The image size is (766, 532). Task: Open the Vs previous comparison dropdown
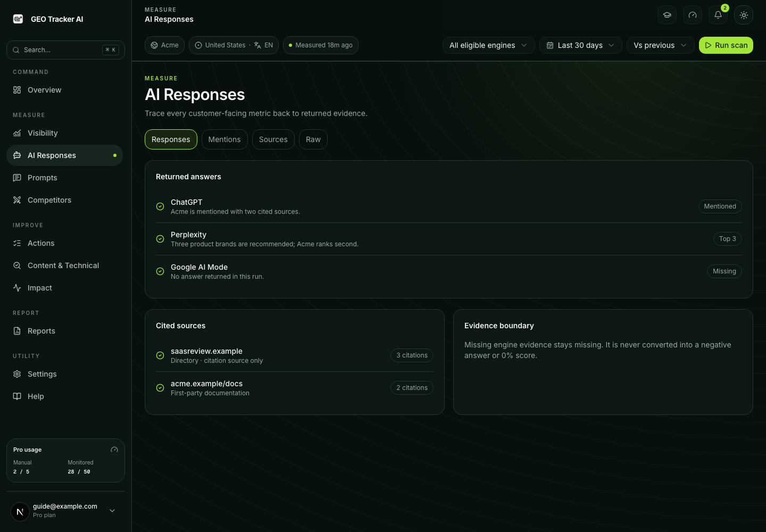coord(661,45)
